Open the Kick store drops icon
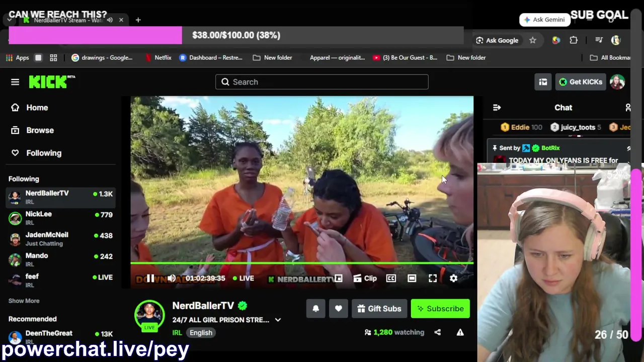The height and width of the screenshot is (362, 644). pos(543,82)
